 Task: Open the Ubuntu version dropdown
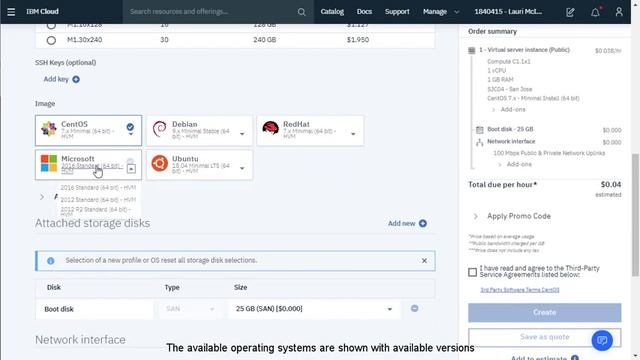pos(242,168)
